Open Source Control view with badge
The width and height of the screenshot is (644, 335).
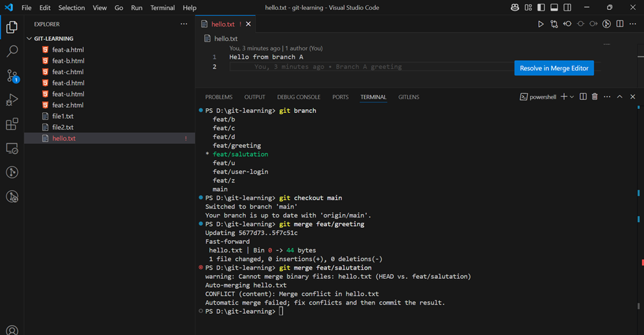(12, 75)
